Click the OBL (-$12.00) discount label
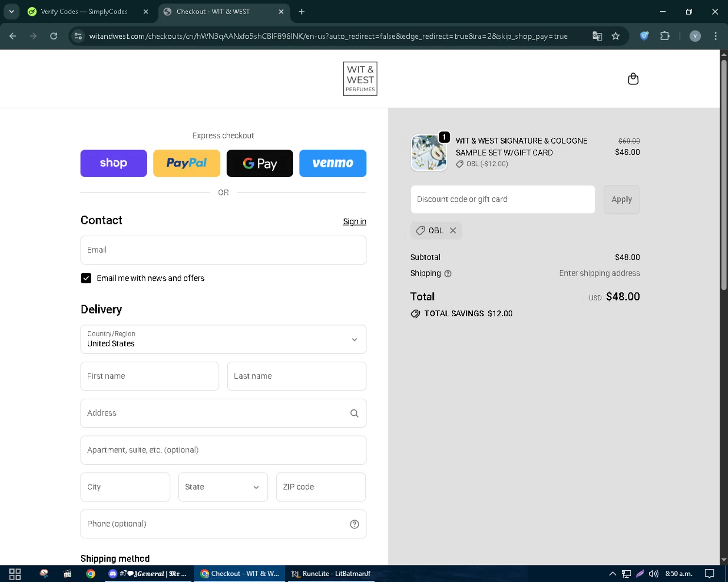Viewport: 728px width, 582px height. click(487, 164)
